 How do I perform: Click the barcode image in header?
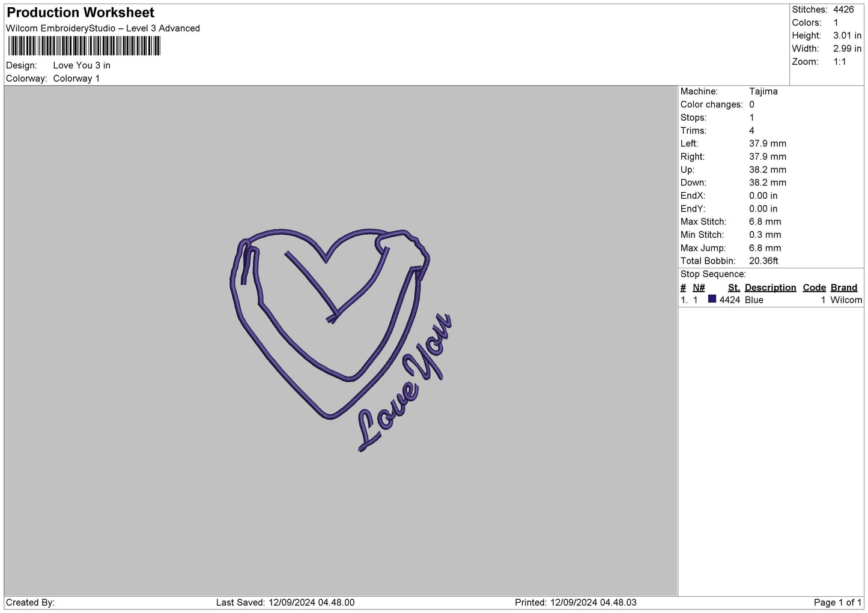click(x=85, y=46)
